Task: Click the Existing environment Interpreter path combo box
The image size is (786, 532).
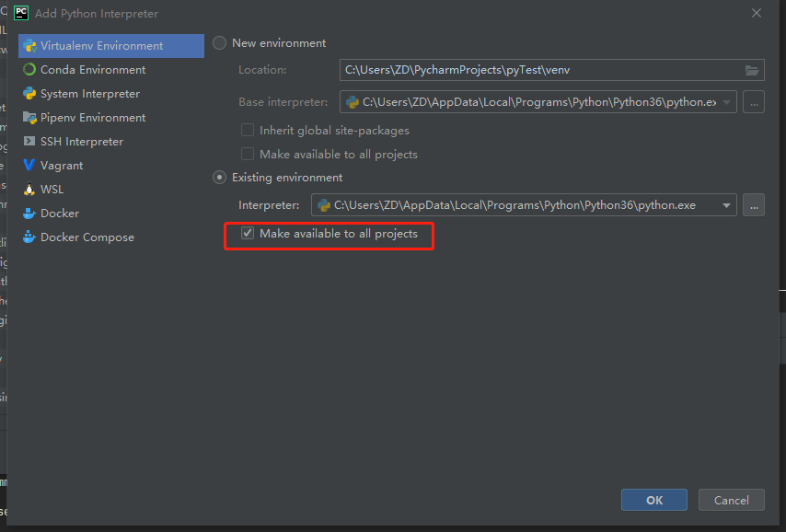Action: (524, 205)
